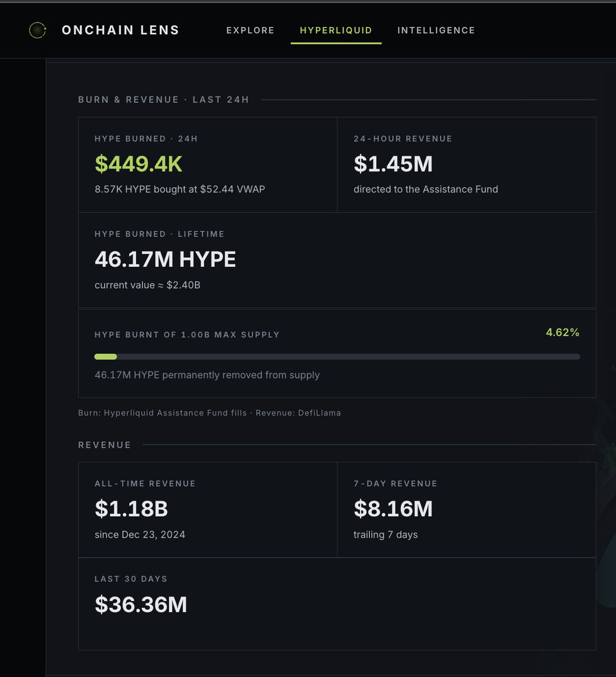
Task: Click 'HYPE BURNED · 24H' label
Action: click(146, 139)
